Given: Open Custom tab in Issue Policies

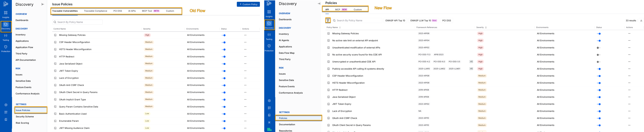Looking at the screenshot, I should [170, 11].
